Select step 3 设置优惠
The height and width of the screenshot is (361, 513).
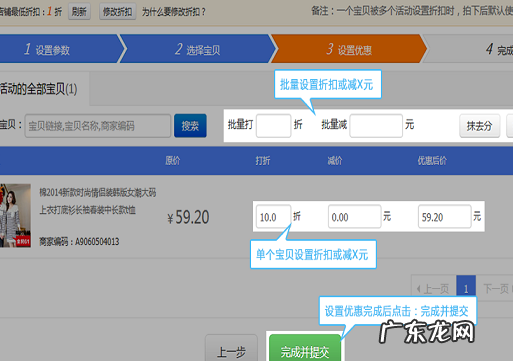(x=349, y=49)
